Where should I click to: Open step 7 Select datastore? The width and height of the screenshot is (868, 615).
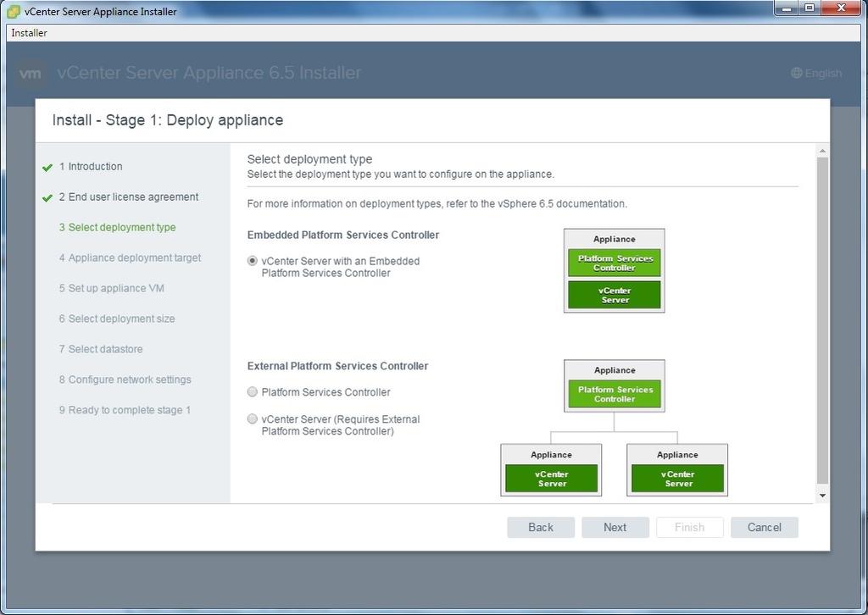(x=101, y=349)
